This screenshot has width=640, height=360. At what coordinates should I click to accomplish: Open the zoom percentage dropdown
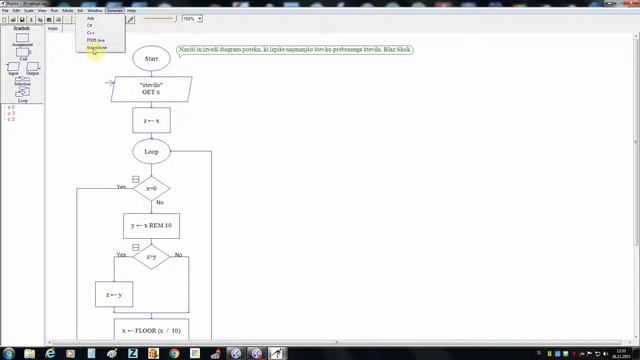click(x=200, y=19)
